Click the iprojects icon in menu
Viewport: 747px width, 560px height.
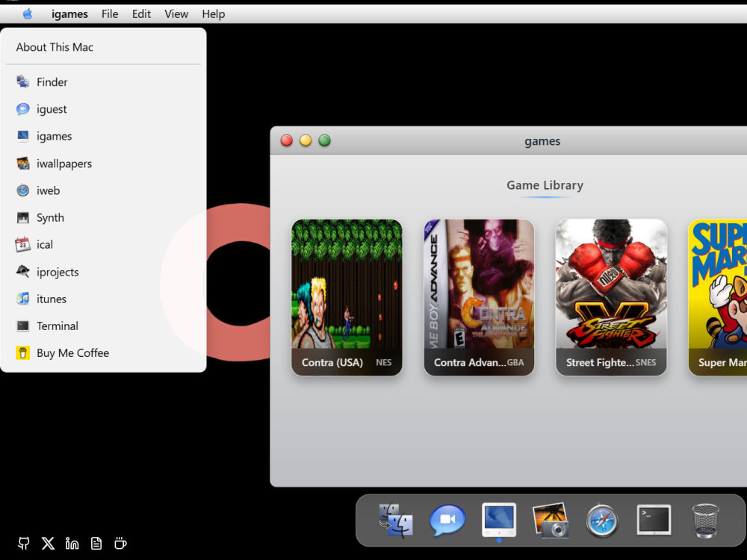click(x=23, y=272)
